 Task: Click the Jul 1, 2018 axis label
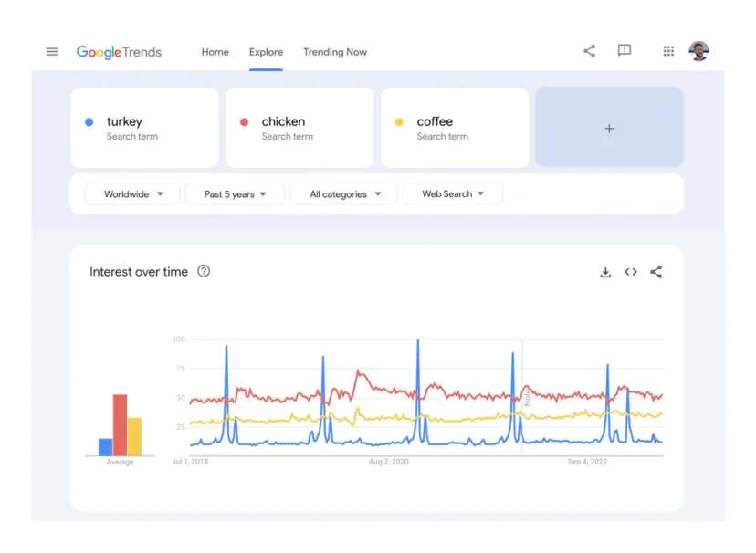click(x=190, y=462)
